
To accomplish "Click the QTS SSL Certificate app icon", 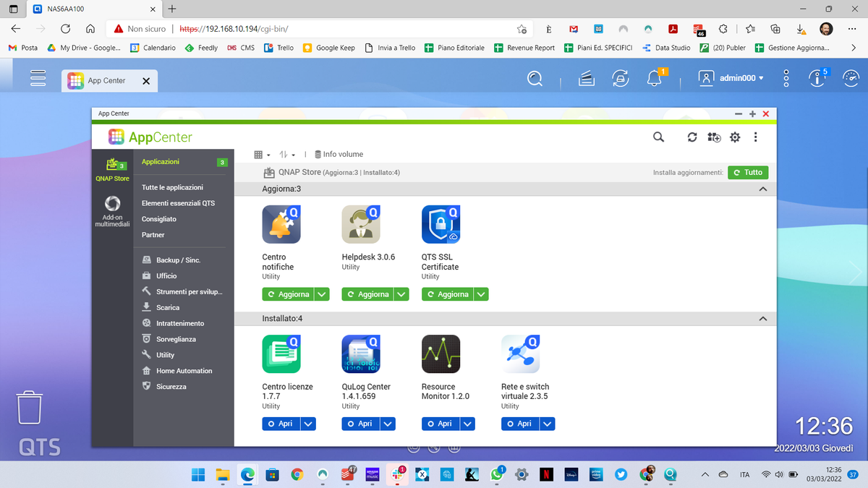I will click(x=441, y=224).
